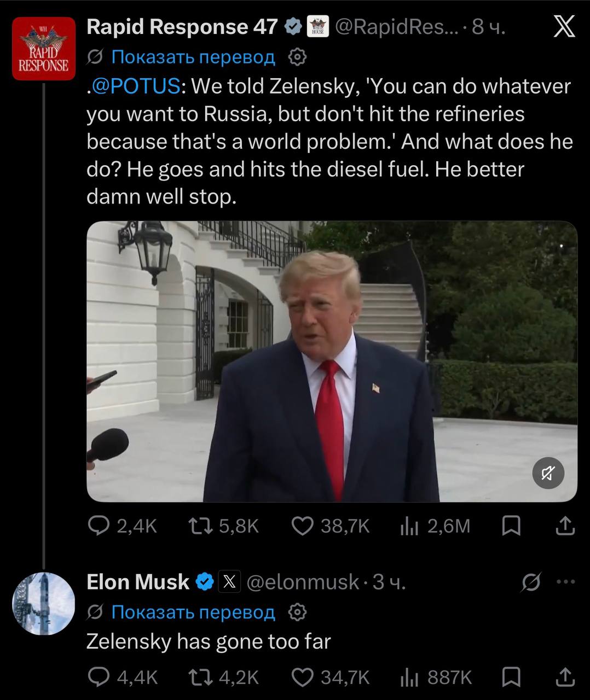Unmute the video with speaker icon
This screenshot has height=700, width=590.
[548, 473]
